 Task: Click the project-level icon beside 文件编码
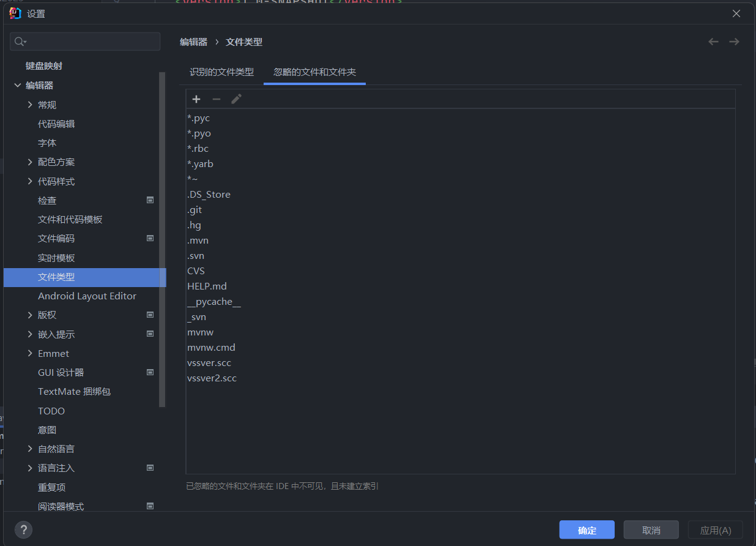[150, 238]
